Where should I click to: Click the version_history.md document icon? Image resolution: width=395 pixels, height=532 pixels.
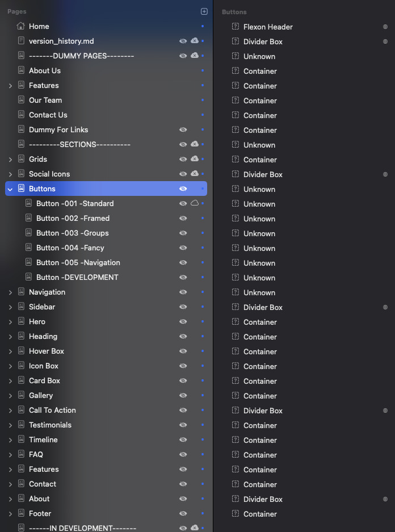[21, 41]
